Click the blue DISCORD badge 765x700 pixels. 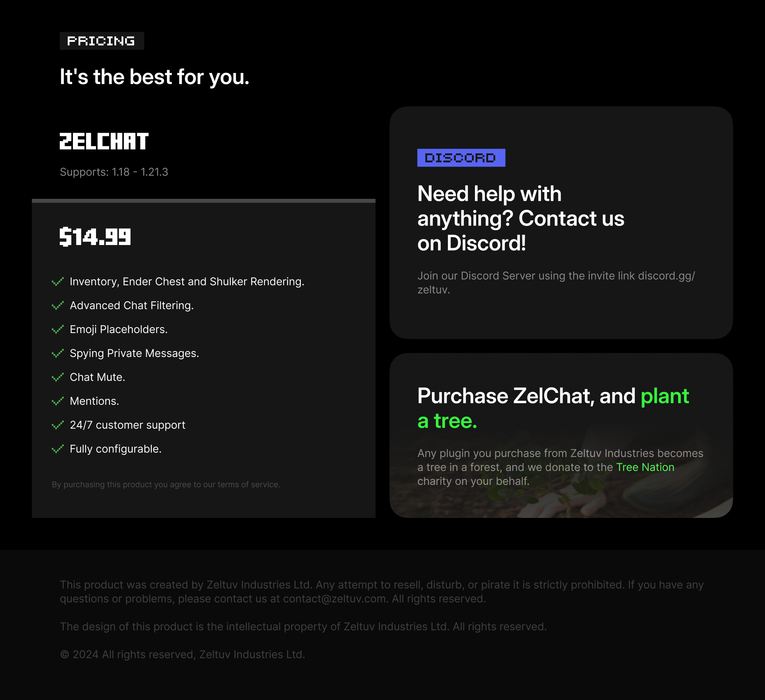[461, 158]
